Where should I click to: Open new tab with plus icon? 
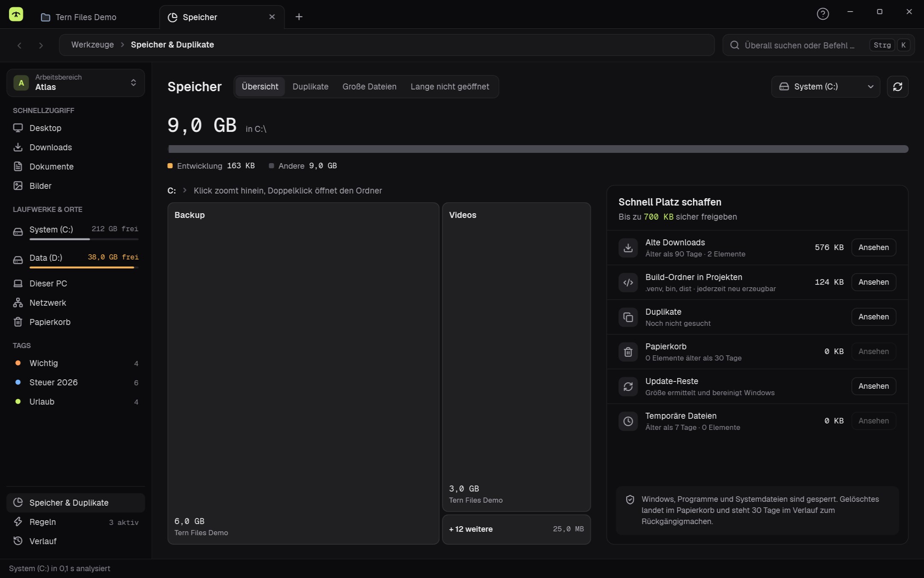[x=299, y=17]
